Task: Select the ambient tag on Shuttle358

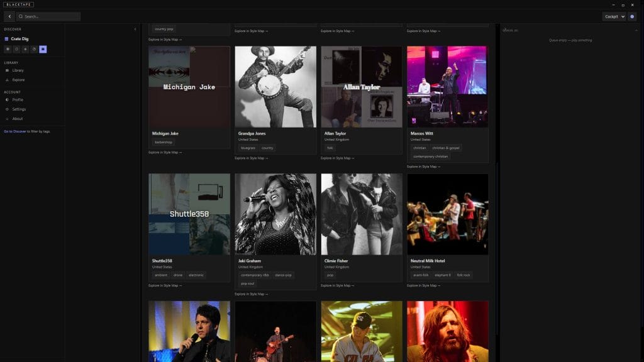Action: [x=162, y=275]
